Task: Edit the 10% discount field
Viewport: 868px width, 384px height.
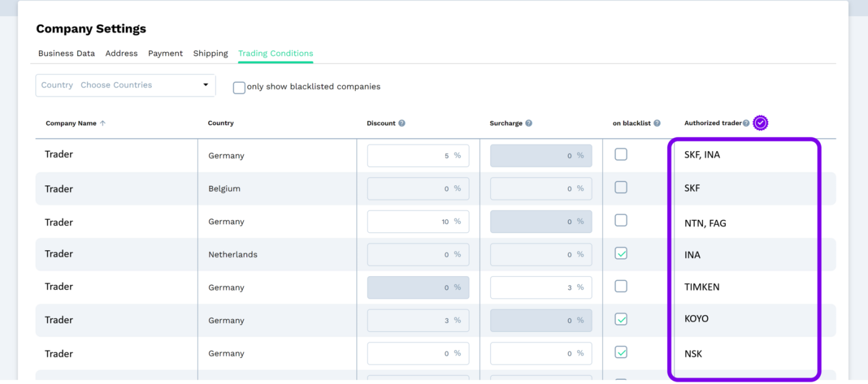Action: (x=418, y=222)
